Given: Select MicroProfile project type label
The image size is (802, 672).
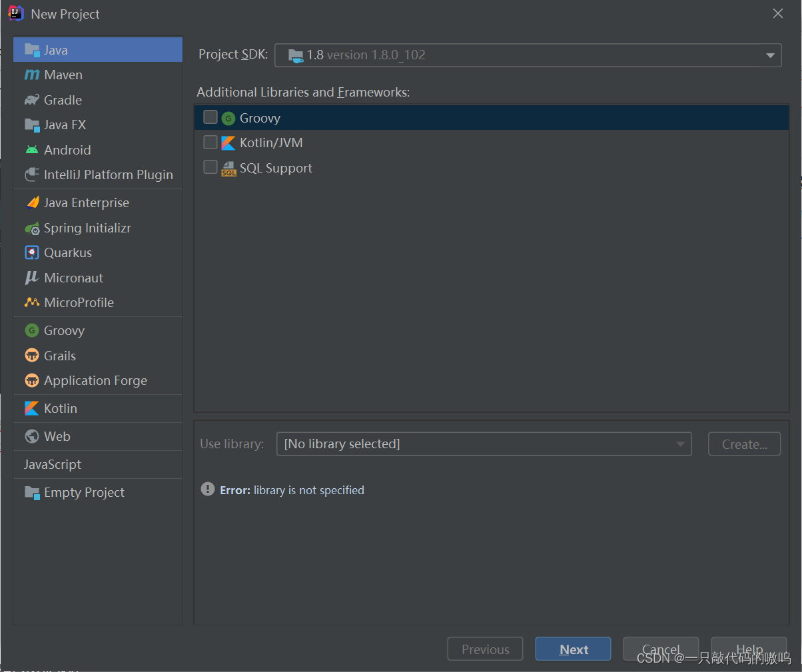Looking at the screenshot, I should [x=79, y=302].
